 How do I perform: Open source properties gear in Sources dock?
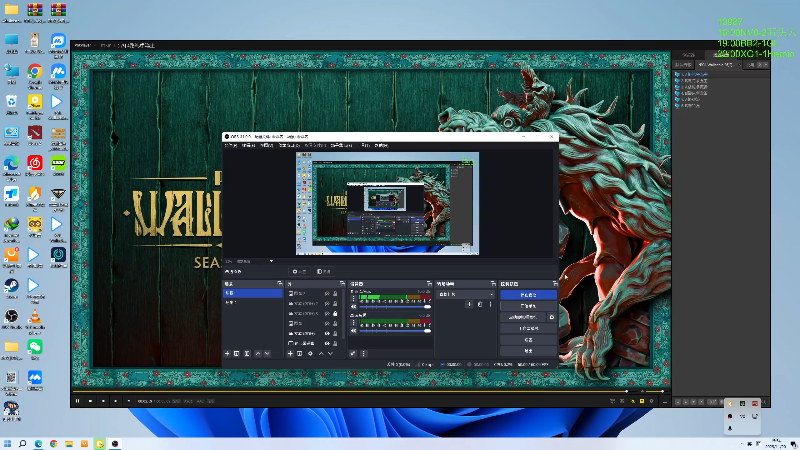point(310,354)
